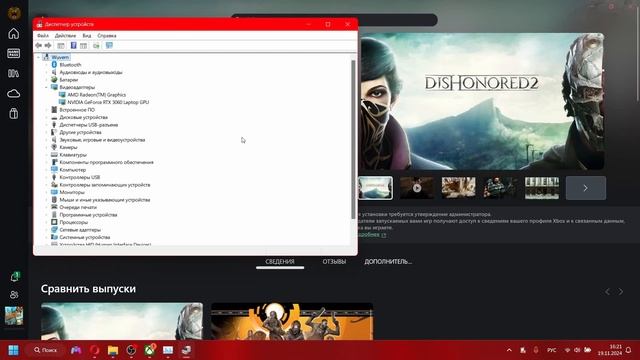Select AMD Radeon(TM) Graphics device
The image size is (640, 360).
[96, 95]
